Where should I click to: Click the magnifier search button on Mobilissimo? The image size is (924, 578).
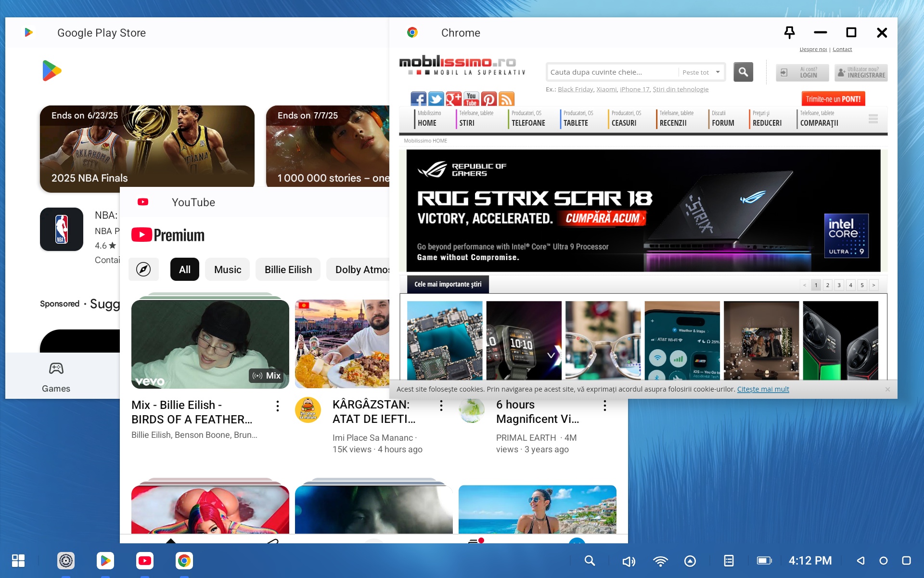[743, 72]
